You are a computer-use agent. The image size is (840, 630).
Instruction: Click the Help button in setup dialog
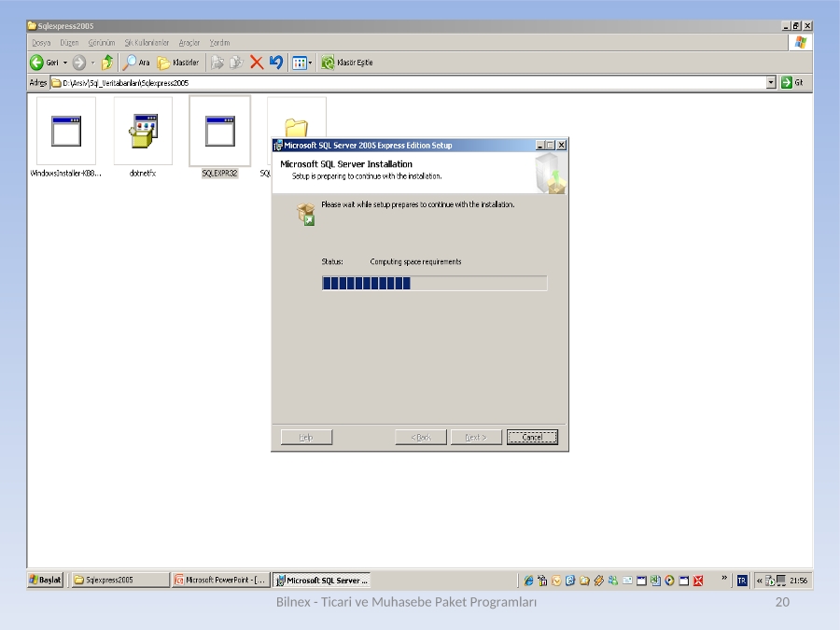coord(306,437)
